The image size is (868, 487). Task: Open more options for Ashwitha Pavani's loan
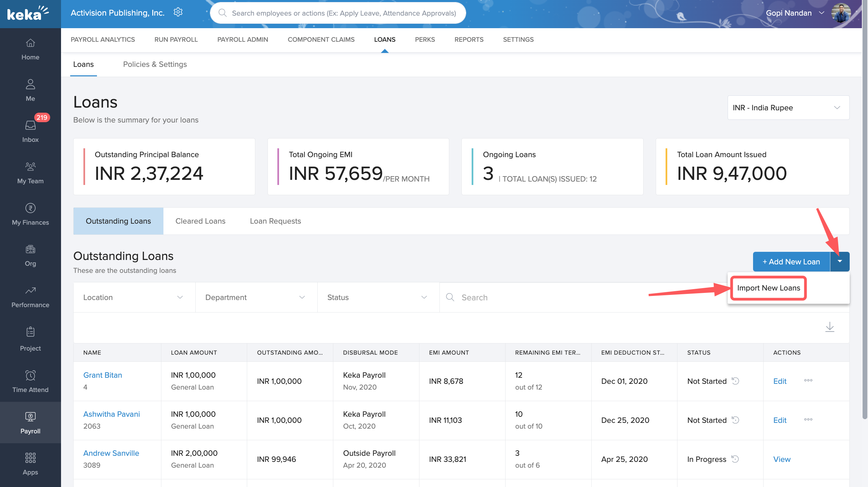[808, 419]
